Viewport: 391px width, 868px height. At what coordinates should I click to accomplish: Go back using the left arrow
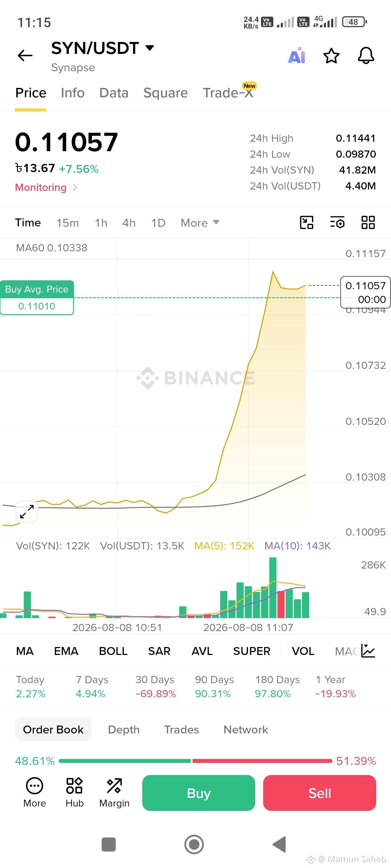[x=25, y=56]
